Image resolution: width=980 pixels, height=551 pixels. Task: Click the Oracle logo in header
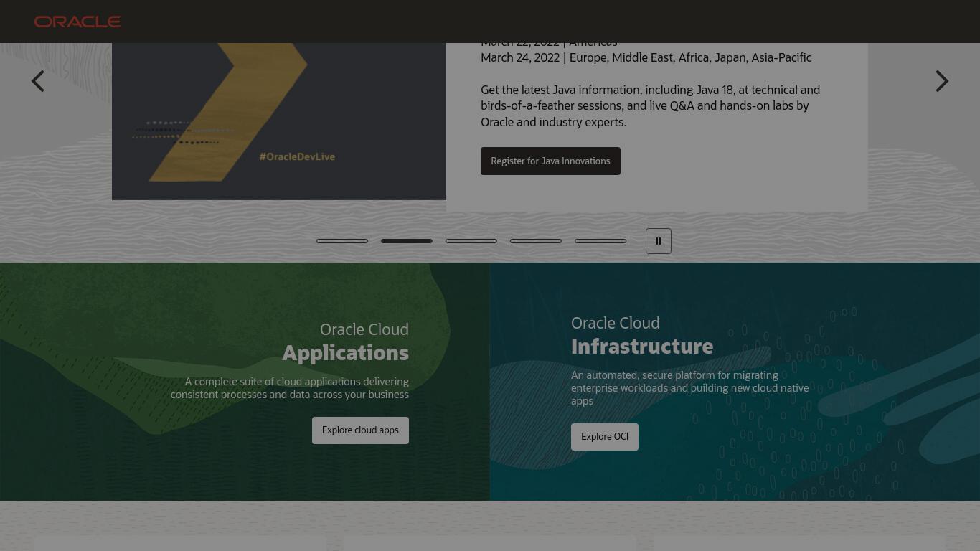click(x=77, y=22)
